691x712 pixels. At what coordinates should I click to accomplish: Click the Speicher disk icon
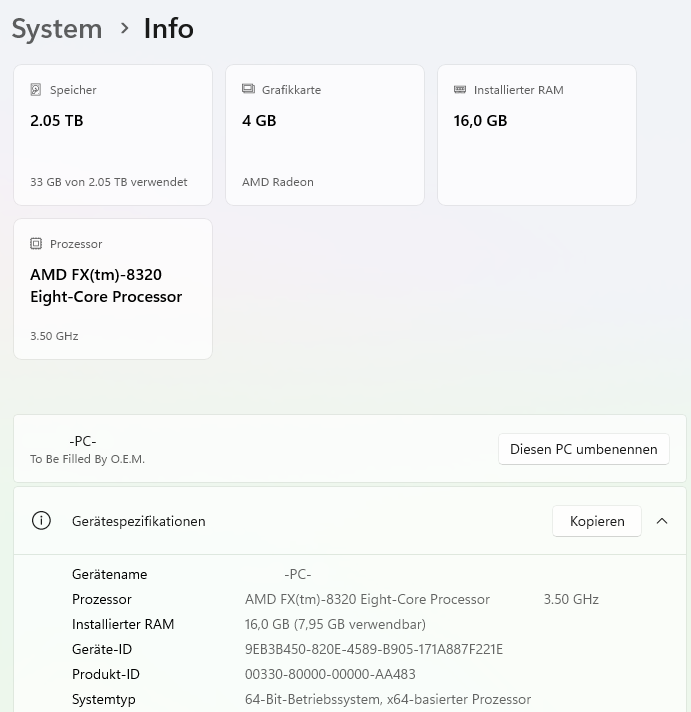point(36,89)
